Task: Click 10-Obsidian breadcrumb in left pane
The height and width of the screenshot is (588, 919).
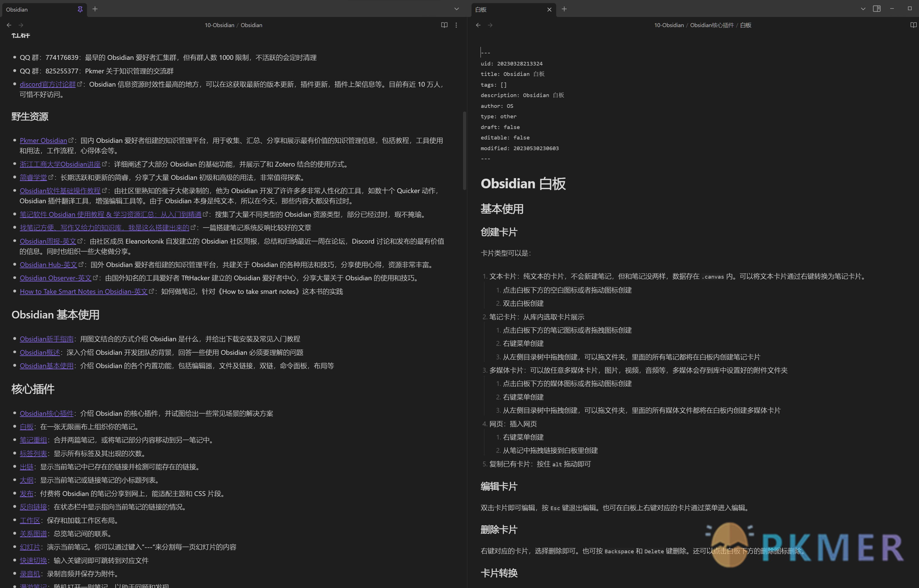Action: pyautogui.click(x=220, y=25)
